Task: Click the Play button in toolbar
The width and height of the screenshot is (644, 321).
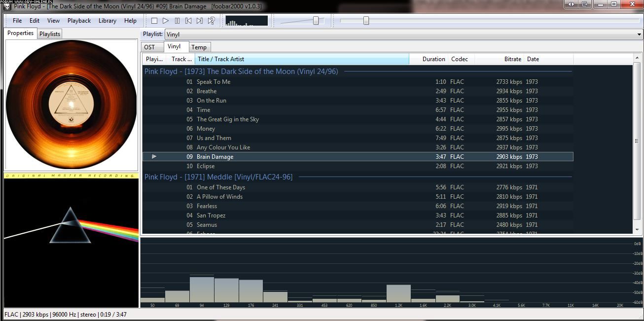Action: pos(166,21)
